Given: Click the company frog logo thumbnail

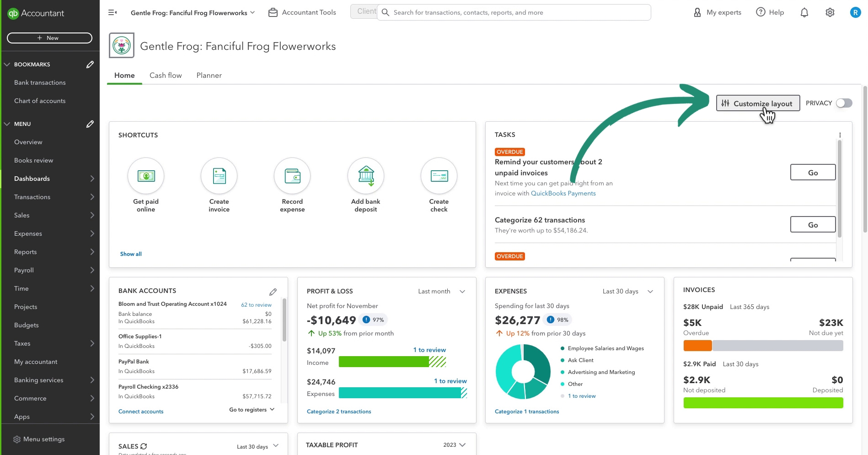Looking at the screenshot, I should [x=122, y=45].
